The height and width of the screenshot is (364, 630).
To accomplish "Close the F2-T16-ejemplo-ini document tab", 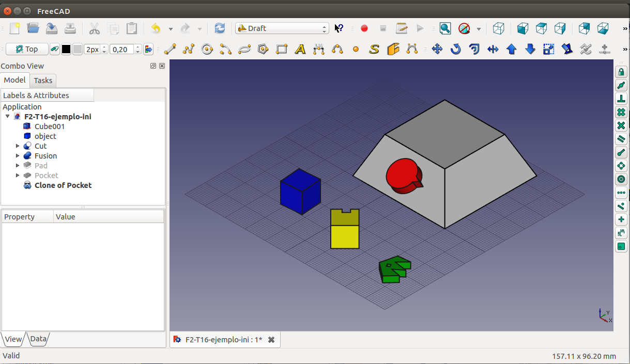I will (x=271, y=340).
